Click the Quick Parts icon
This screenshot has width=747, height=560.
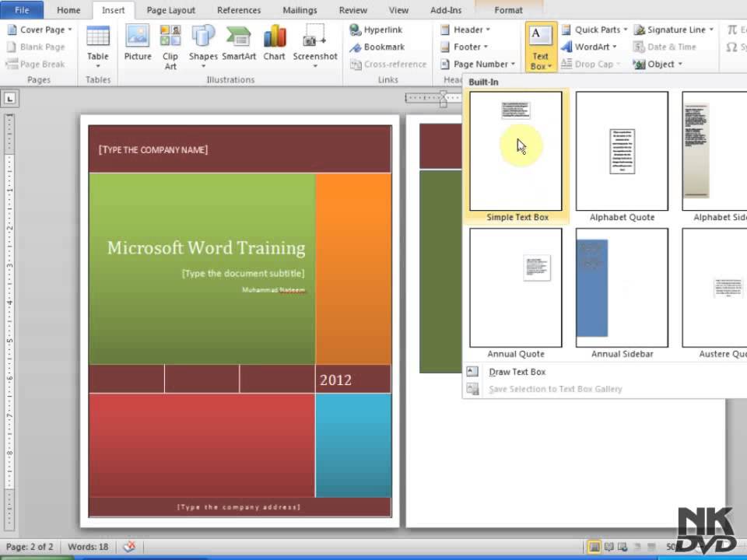(566, 30)
